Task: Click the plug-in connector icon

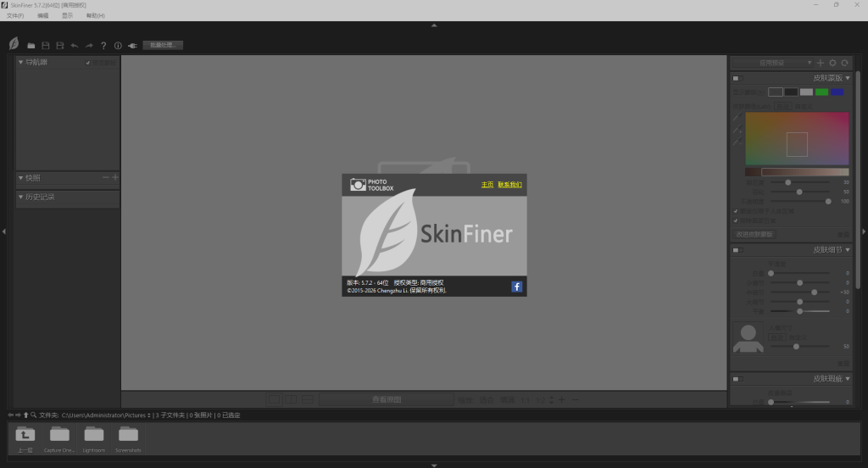Action: pos(132,46)
